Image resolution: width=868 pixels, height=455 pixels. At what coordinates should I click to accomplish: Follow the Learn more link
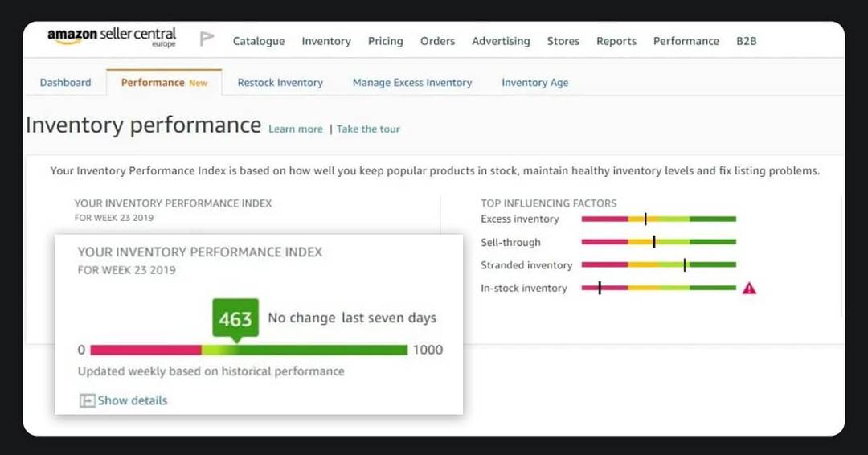tap(296, 129)
